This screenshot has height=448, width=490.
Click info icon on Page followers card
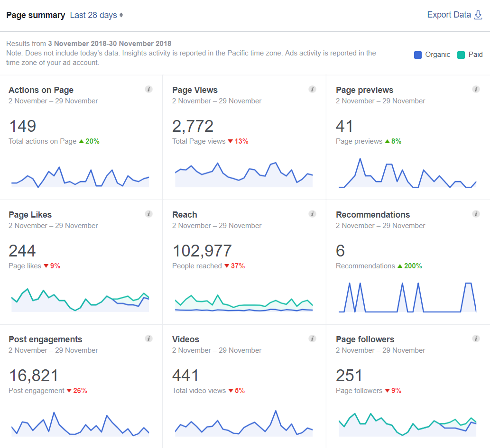[x=476, y=338]
